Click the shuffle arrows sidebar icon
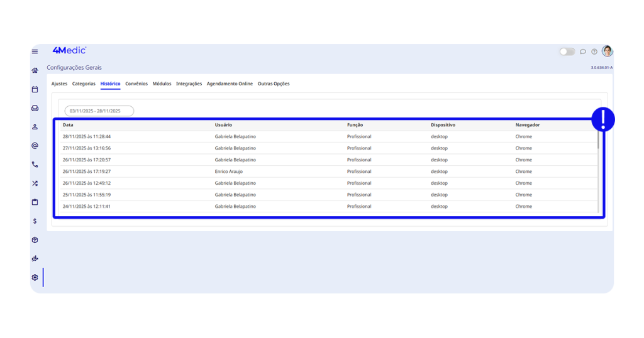Screen dimensions: 644x338 (35, 183)
